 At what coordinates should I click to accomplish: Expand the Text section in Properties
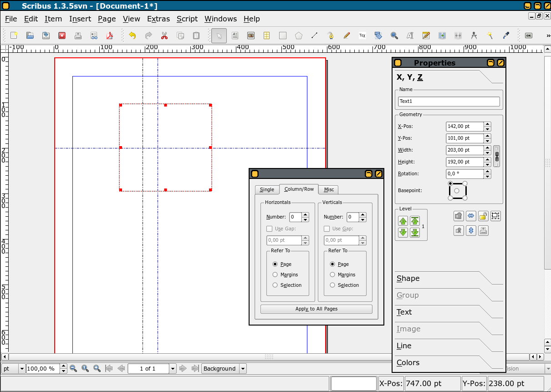click(x=449, y=312)
